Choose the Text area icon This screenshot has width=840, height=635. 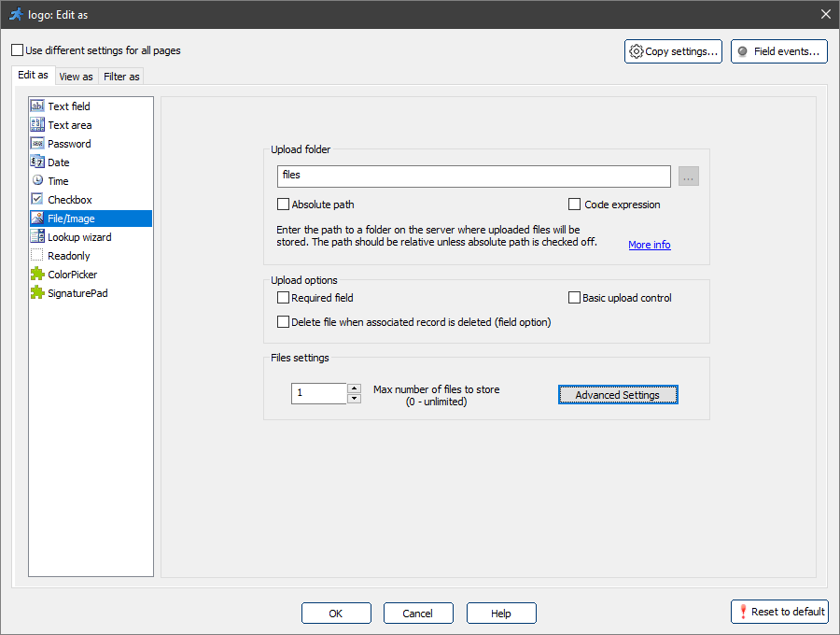[x=37, y=125]
